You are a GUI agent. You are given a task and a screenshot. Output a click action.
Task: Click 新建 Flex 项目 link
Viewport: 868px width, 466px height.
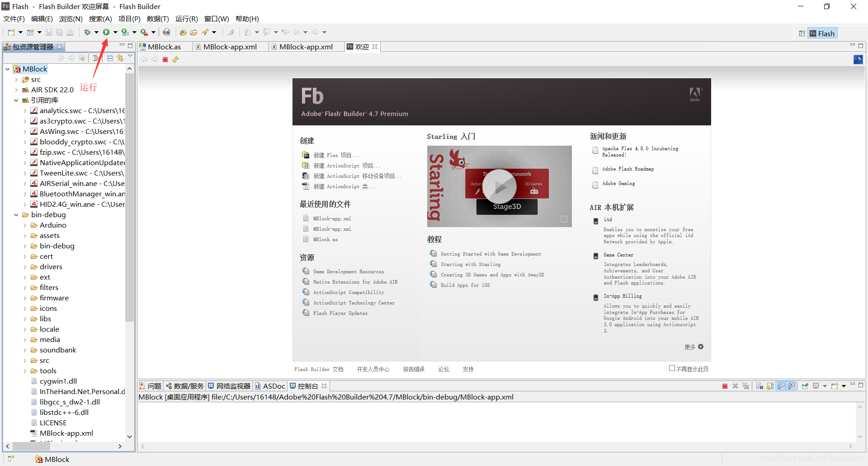click(x=335, y=155)
